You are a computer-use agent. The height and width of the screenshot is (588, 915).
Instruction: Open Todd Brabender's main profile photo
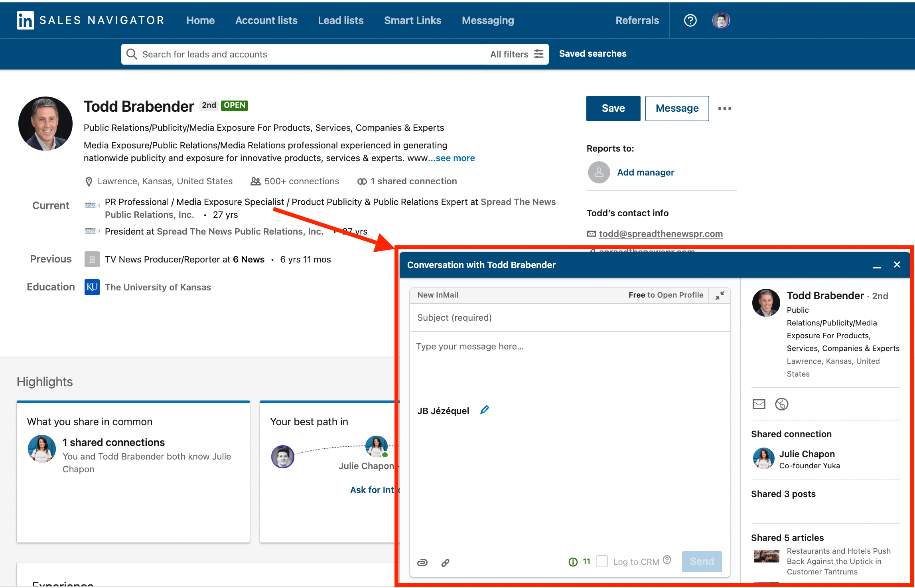click(x=45, y=124)
